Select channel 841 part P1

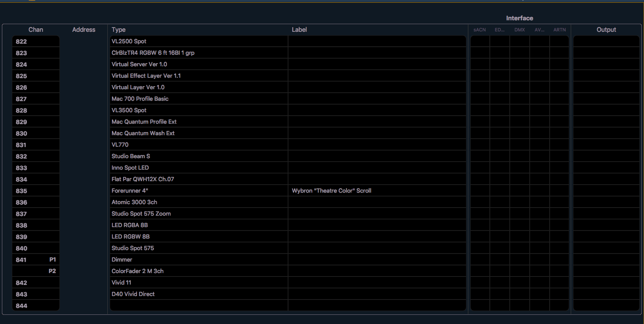36,260
